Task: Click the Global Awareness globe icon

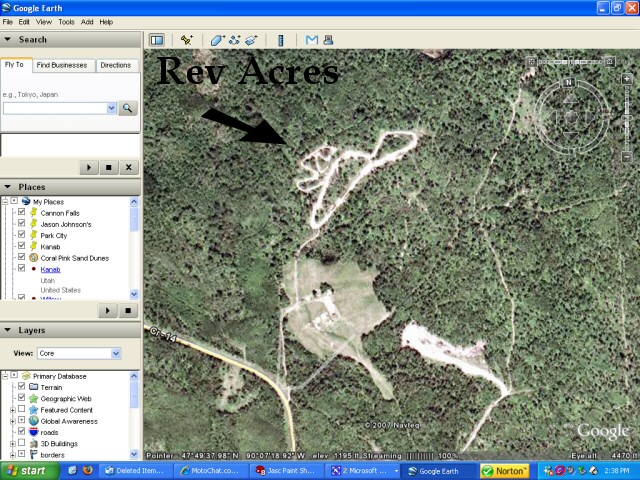Action: [33, 420]
